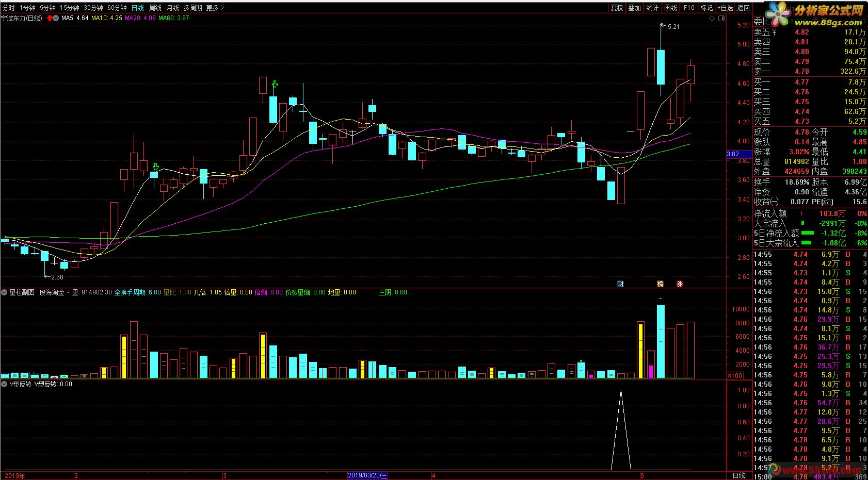868x480 pixels.
Task: Click the 5.21 high price annotation
Action: [673, 27]
